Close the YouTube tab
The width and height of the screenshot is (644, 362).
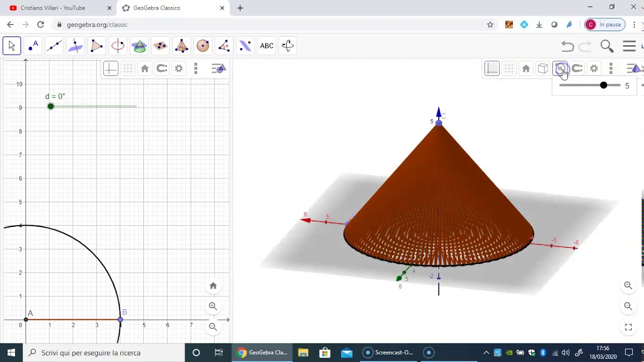pyautogui.click(x=109, y=8)
